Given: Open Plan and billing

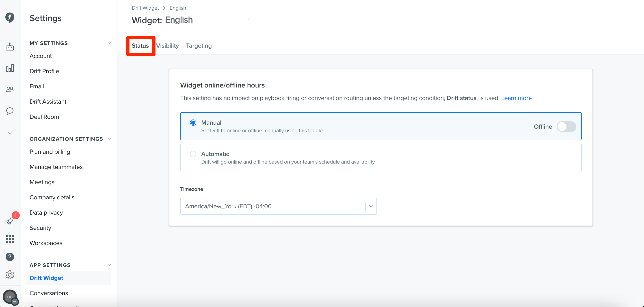Looking at the screenshot, I should 50,152.
